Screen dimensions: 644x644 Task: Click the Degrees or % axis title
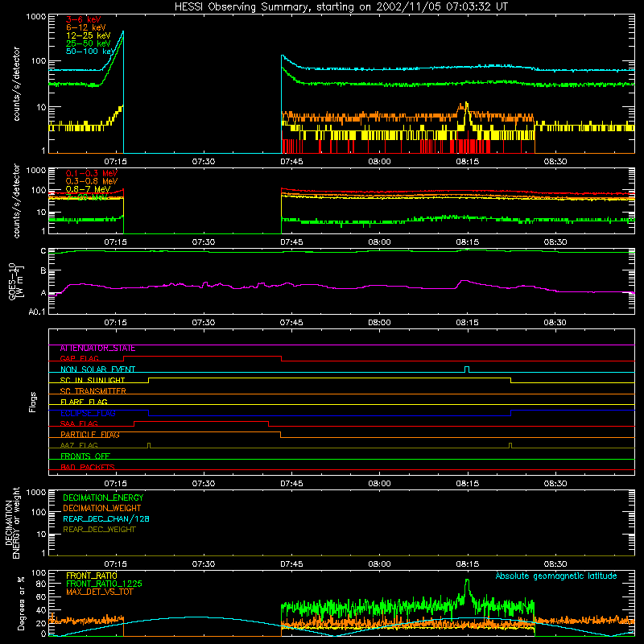pyautogui.click(x=21, y=603)
